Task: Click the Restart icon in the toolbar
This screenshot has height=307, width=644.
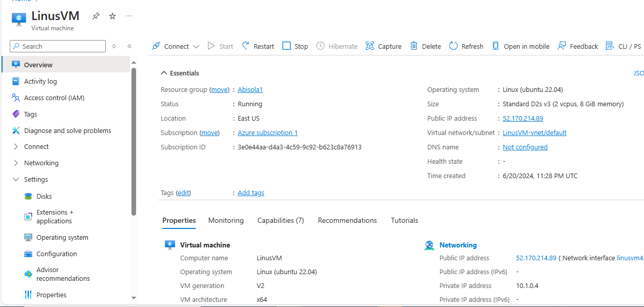Action: tap(246, 46)
